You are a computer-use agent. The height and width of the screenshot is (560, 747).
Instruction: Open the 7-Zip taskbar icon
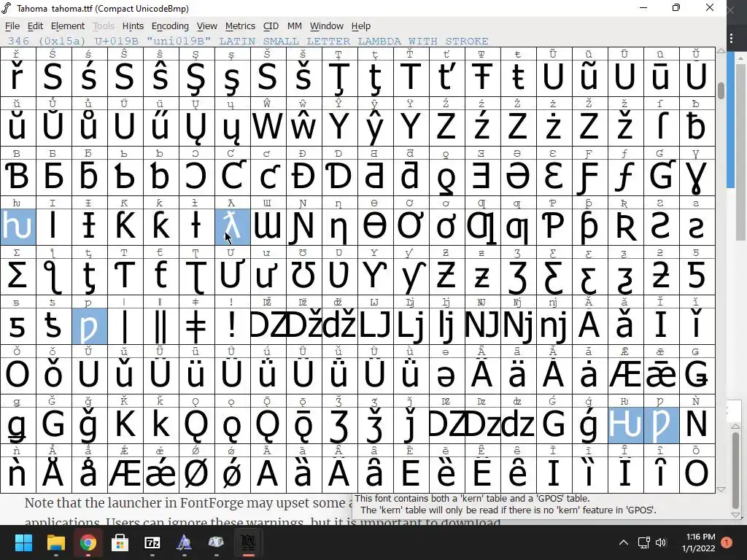(x=152, y=542)
